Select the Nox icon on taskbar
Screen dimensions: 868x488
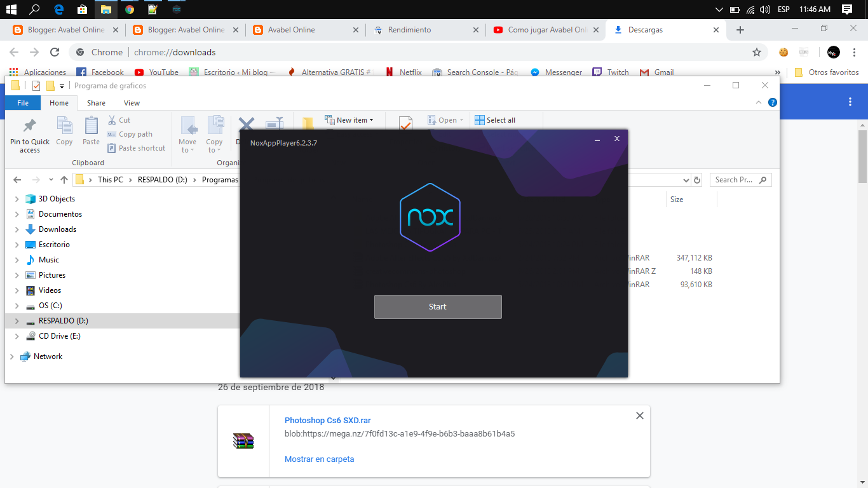pos(176,10)
